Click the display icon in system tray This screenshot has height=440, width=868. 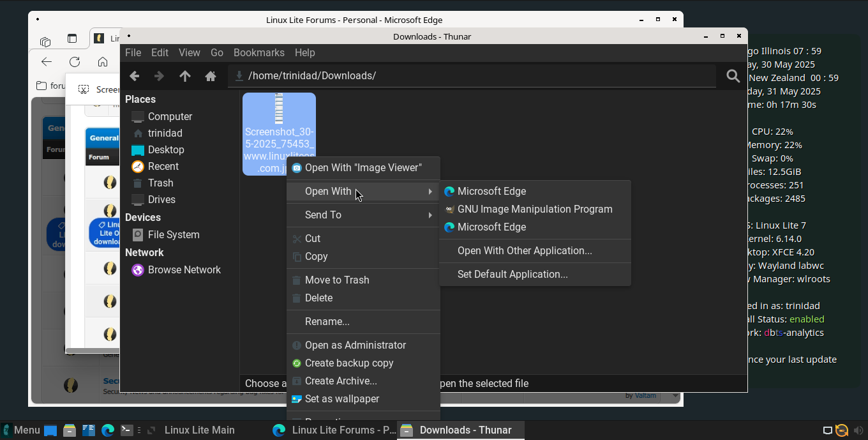click(827, 430)
